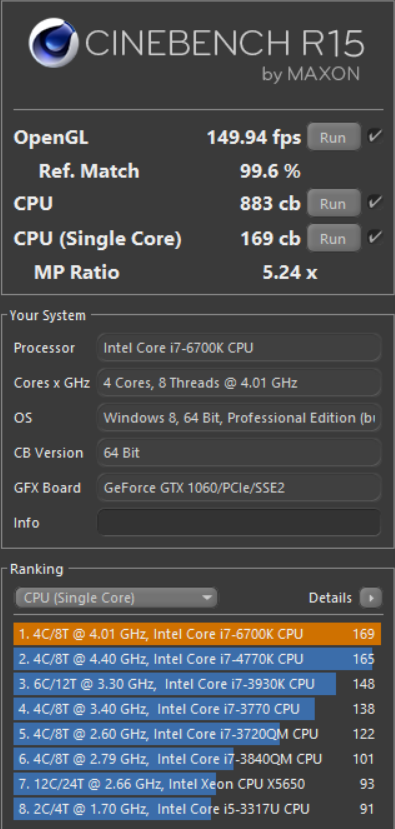
Task: Click the Cores x GHz field
Action: click(x=239, y=383)
